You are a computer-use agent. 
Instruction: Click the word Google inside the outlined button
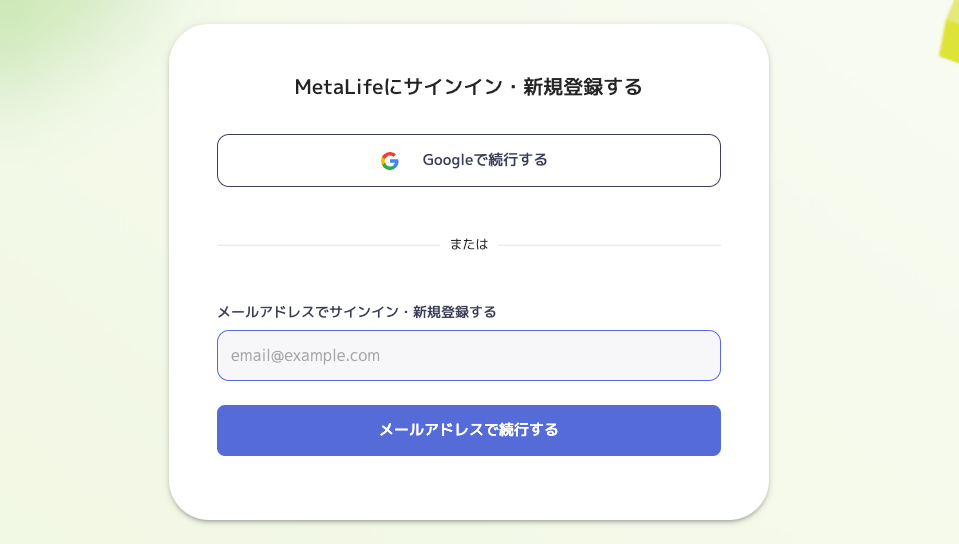point(448,160)
